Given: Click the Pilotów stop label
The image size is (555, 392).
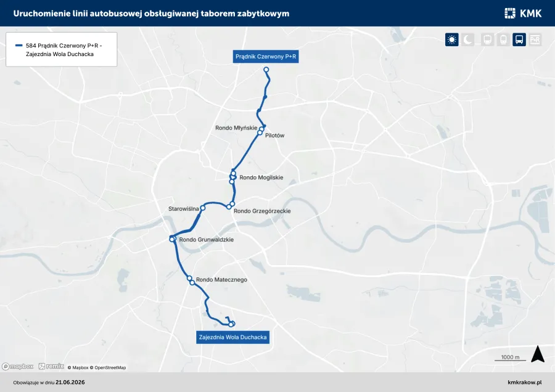Looking at the screenshot, I should 274,135.
